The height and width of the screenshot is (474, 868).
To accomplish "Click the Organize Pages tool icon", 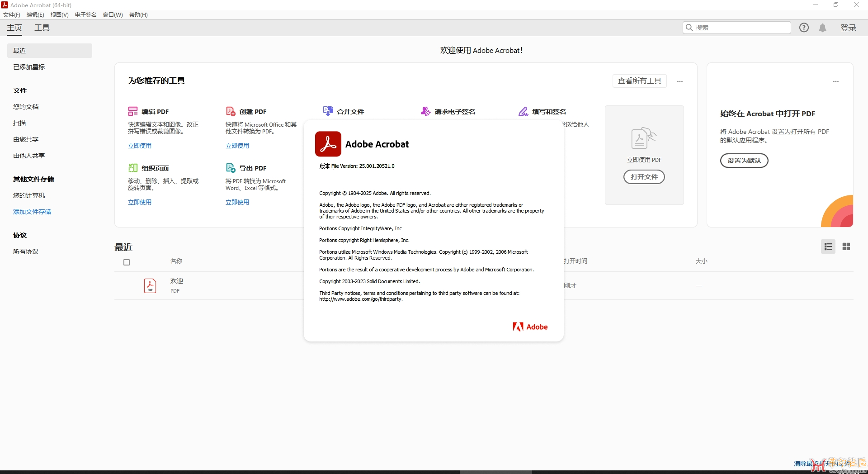I will pyautogui.click(x=132, y=168).
